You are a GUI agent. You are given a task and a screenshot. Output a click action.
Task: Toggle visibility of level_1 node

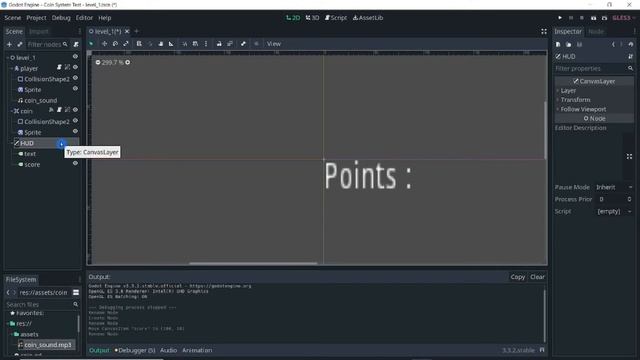(x=75, y=57)
